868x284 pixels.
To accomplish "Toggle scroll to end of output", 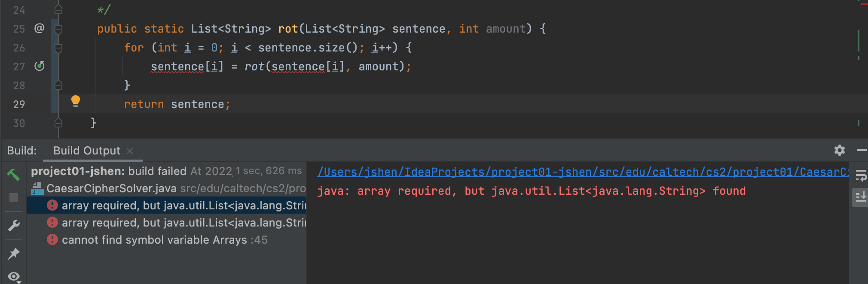I will point(861,197).
